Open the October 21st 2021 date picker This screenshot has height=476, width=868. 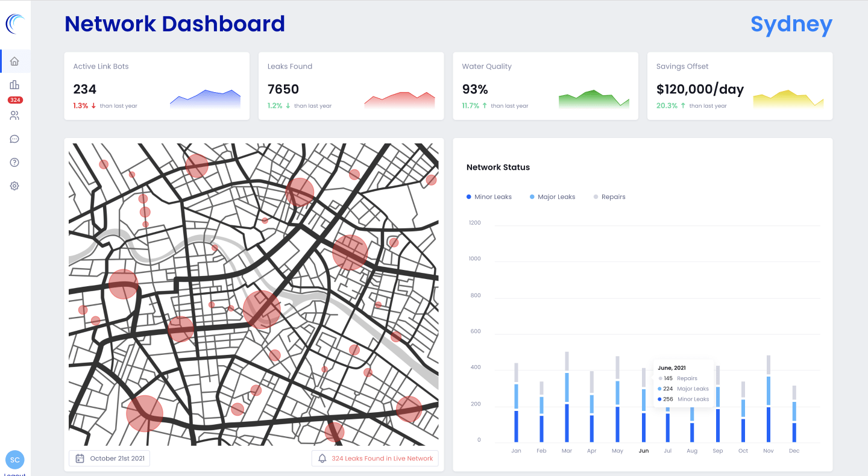tap(110, 459)
